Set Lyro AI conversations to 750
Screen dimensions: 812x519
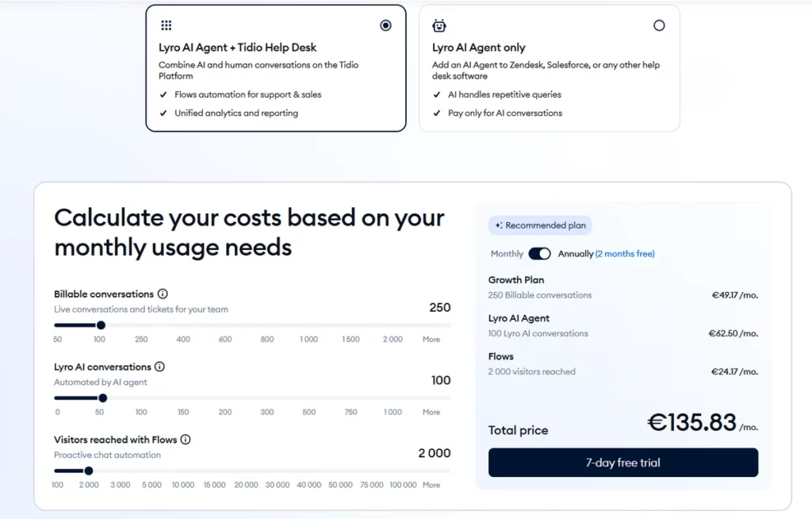[350, 412]
